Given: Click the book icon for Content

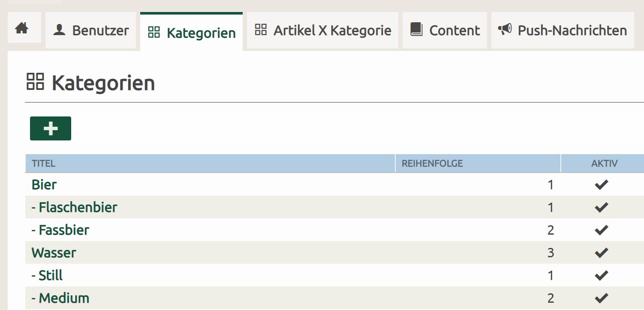Looking at the screenshot, I should 416,30.
